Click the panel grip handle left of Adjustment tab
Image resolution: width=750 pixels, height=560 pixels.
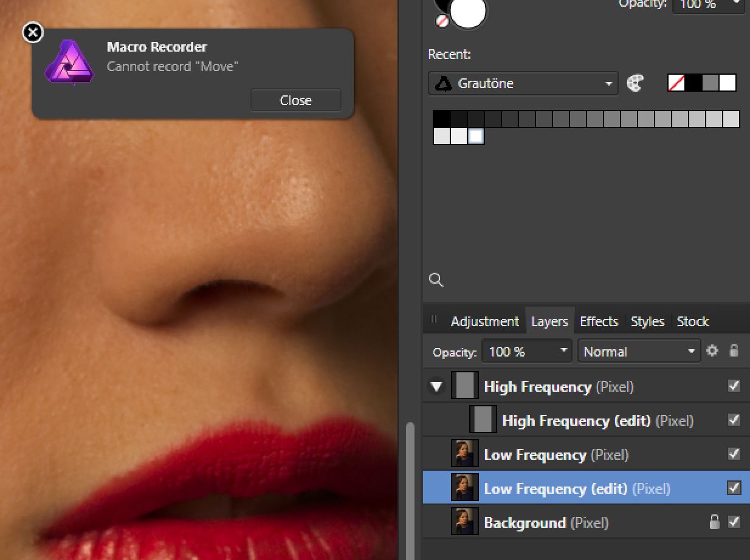(434, 320)
